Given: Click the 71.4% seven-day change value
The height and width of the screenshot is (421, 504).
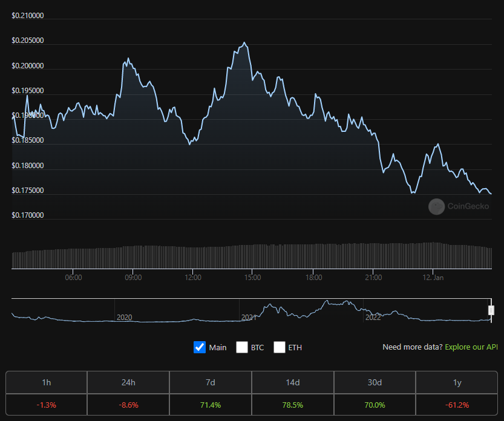Looking at the screenshot, I should [210, 403].
